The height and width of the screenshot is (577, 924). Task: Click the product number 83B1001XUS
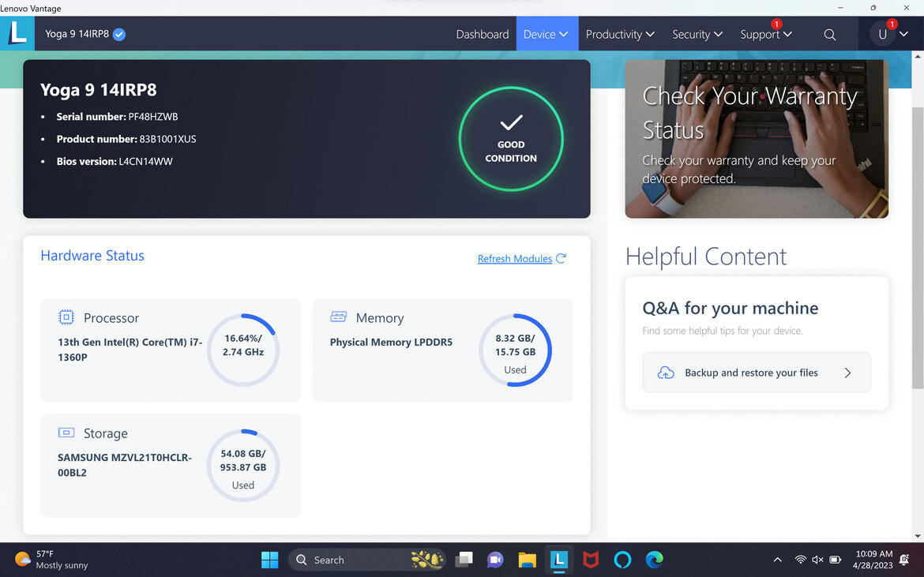pos(168,139)
